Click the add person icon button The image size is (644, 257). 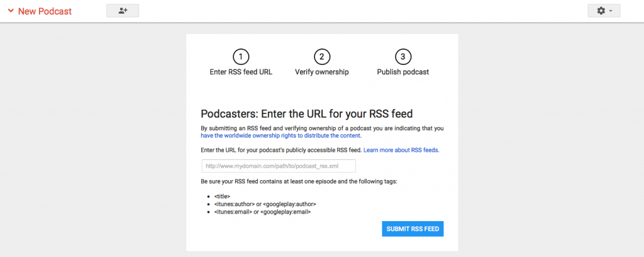123,11
